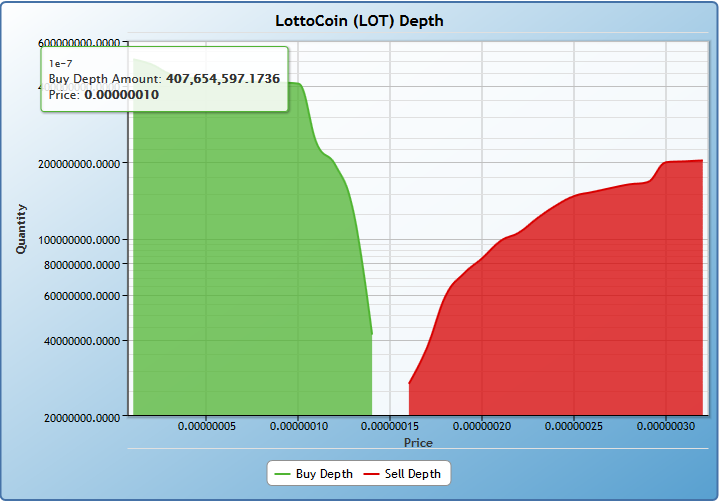Click the 1e-7 tooltip header
This screenshot has width=719, height=501.
coord(61,64)
